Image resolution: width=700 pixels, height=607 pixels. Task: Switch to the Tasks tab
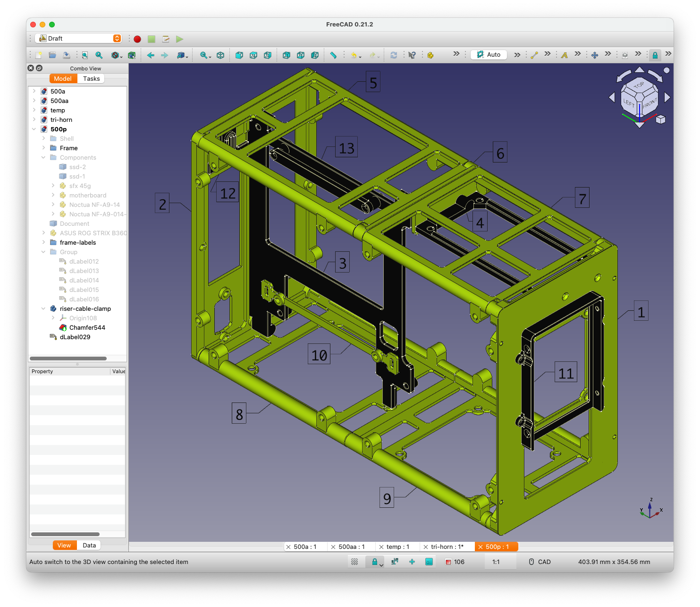pyautogui.click(x=91, y=79)
